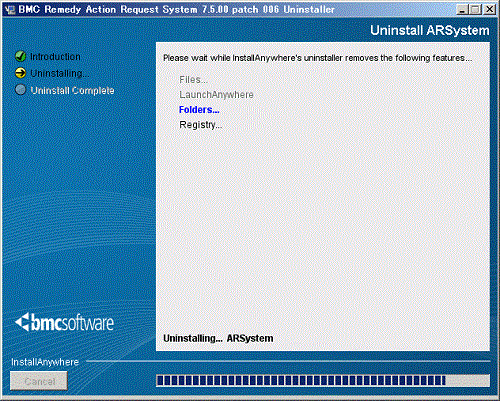This screenshot has width=500, height=401.
Task: Click the Cancel button
Action: click(39, 381)
